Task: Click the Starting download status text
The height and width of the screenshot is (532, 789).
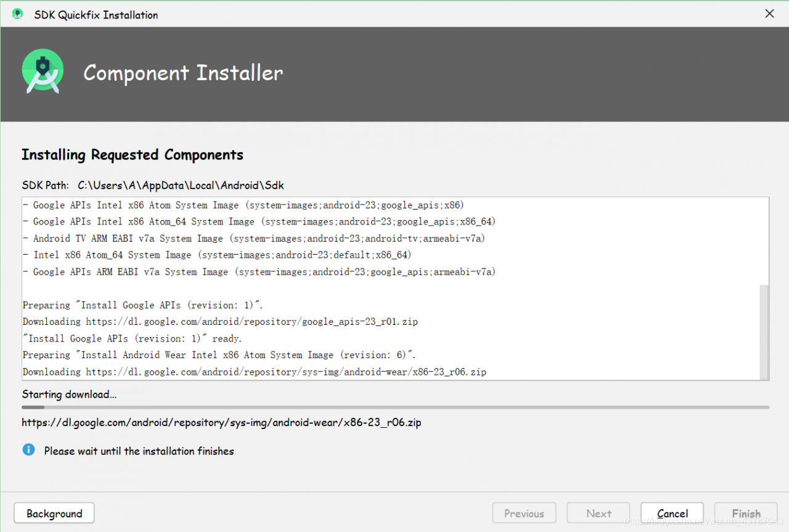Action: [x=69, y=395]
